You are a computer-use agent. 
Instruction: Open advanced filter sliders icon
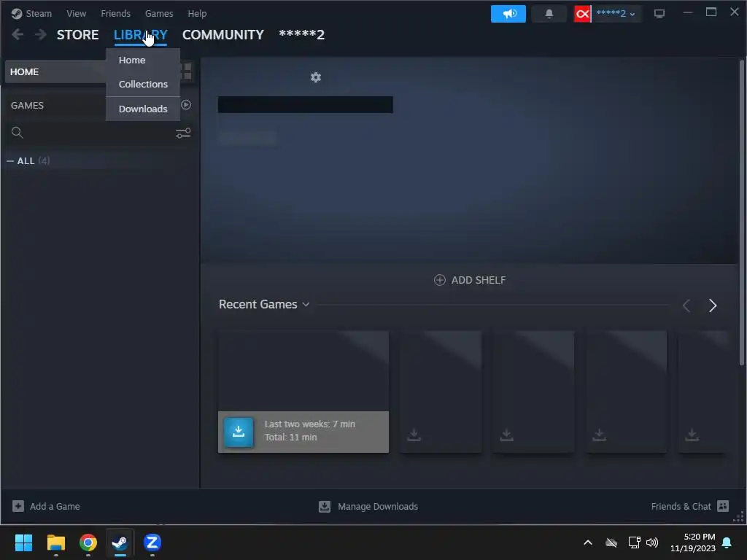pos(183,133)
